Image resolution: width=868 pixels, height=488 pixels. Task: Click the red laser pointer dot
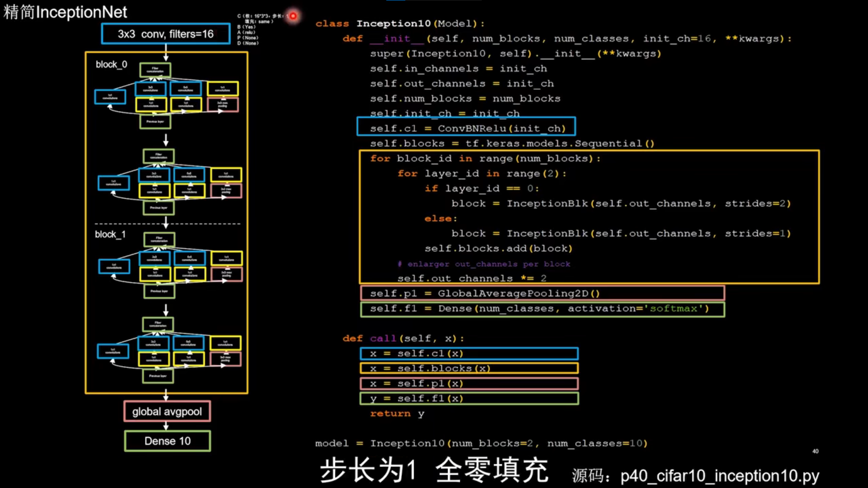coord(293,16)
